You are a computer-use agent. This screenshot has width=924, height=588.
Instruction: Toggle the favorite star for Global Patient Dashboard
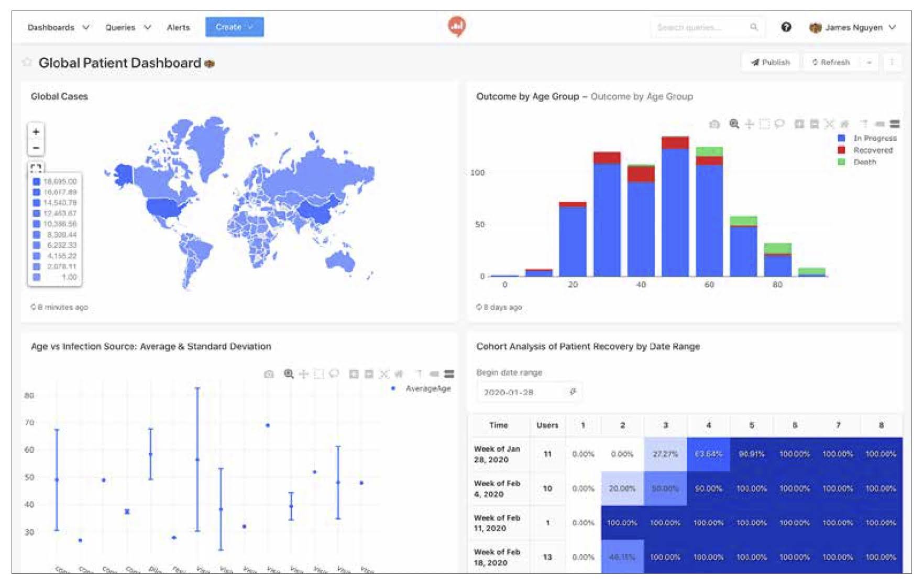[x=27, y=62]
